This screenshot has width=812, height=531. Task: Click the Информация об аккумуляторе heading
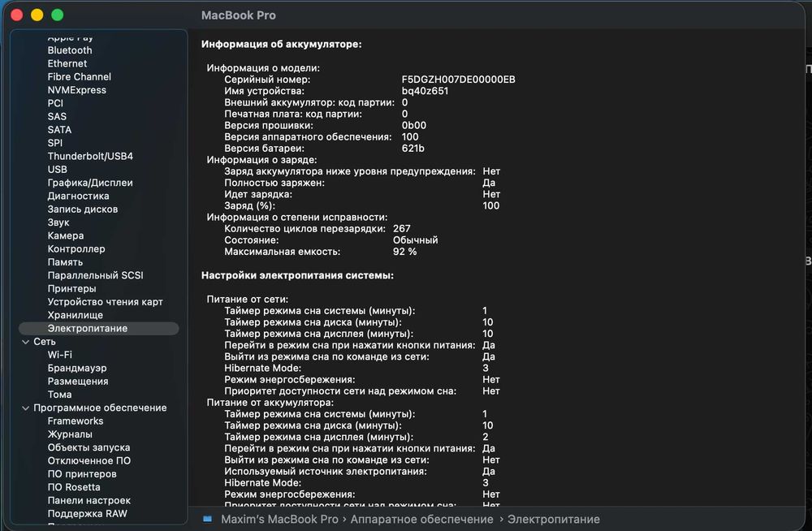(281, 44)
